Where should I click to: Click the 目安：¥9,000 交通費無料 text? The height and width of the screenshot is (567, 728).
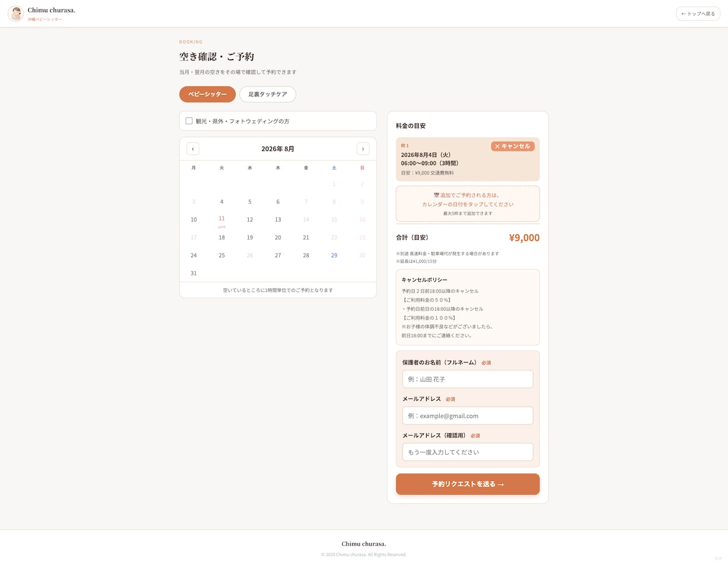(x=427, y=173)
